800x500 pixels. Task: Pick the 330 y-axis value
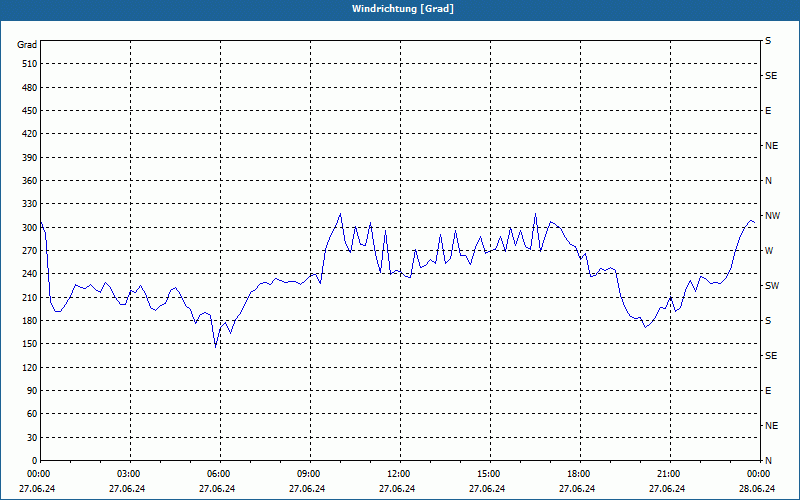click(x=30, y=204)
